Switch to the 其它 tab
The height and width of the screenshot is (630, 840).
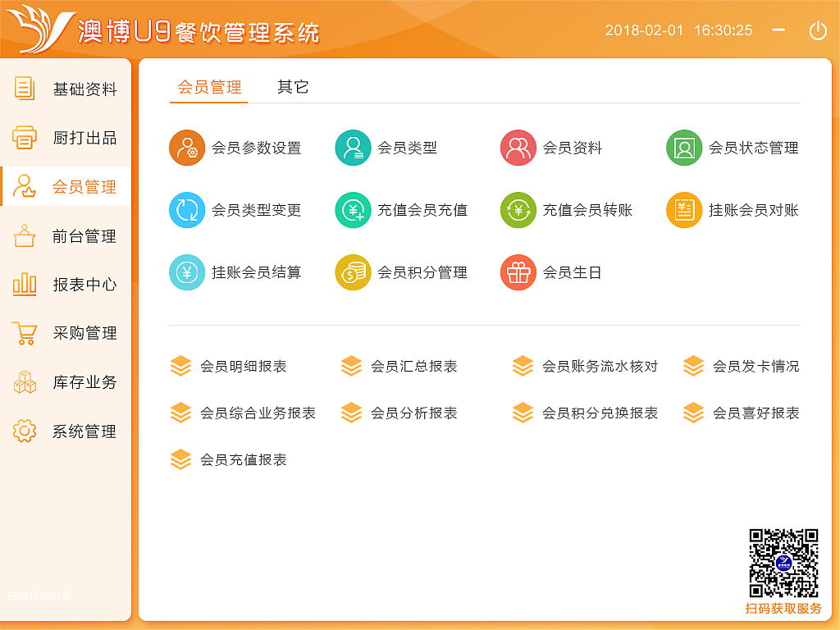[291, 85]
